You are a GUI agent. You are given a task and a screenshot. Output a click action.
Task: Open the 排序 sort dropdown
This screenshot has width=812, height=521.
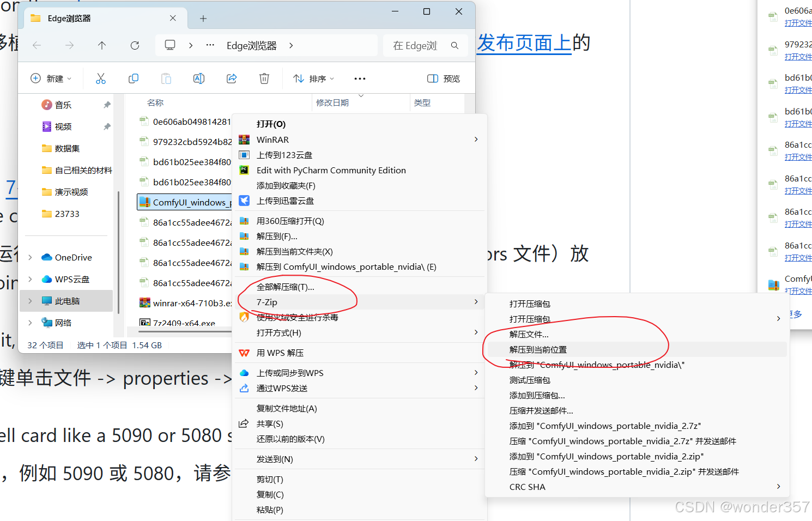314,78
